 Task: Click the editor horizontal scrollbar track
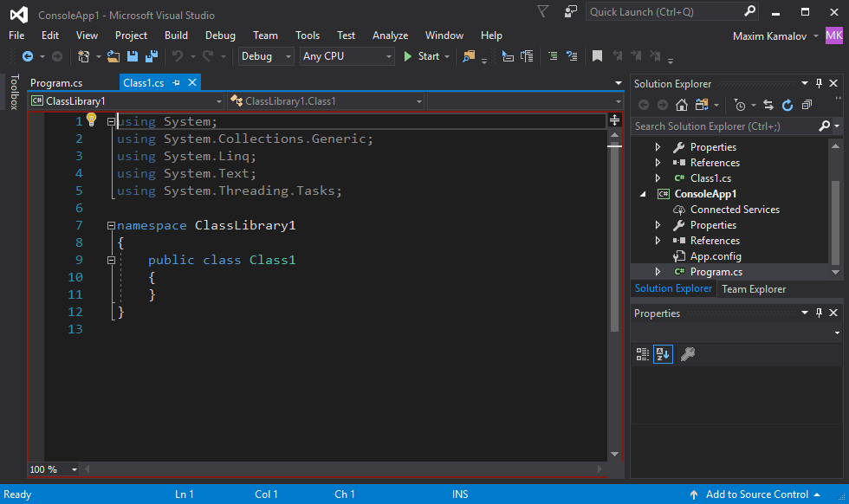pos(343,469)
